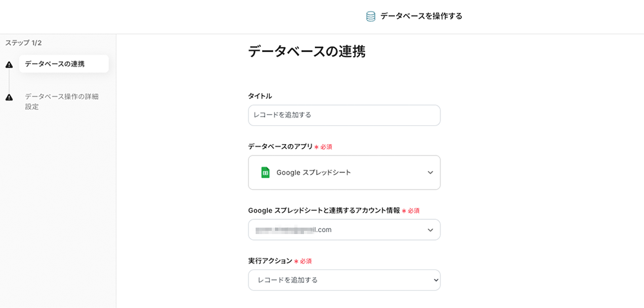
Task: Expand the データベースのアプリ dropdown chevron
Action: click(430, 172)
